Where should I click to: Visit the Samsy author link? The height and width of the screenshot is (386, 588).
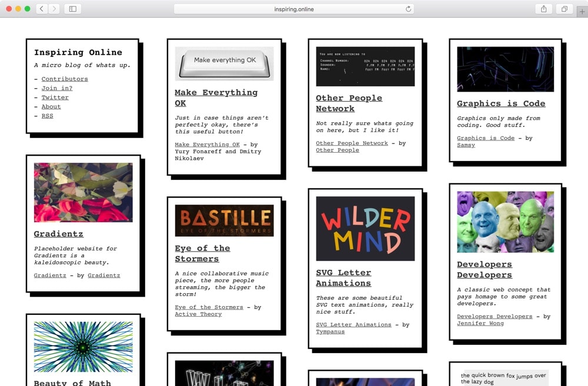466,145
